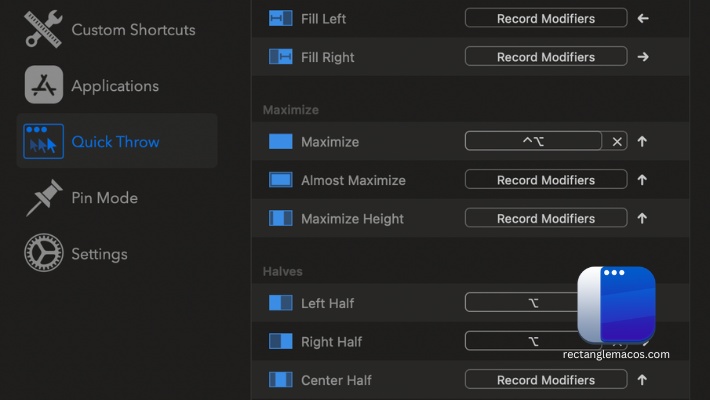Image resolution: width=710 pixels, height=400 pixels.
Task: Click the Maximize modifier shortcut field
Action: pos(533,141)
